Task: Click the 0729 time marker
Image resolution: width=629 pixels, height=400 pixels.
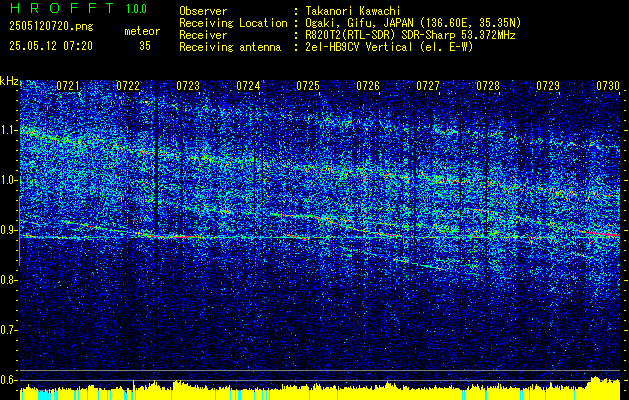Action: coord(548,86)
